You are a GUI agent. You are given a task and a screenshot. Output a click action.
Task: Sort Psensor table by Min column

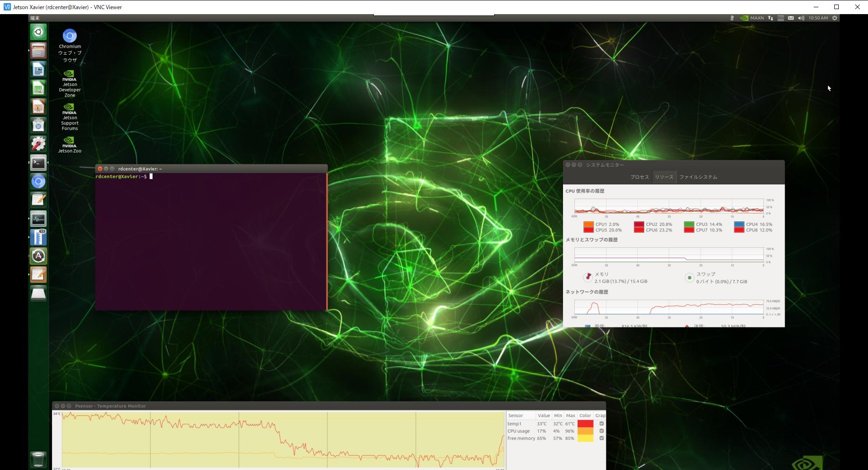tap(558, 415)
